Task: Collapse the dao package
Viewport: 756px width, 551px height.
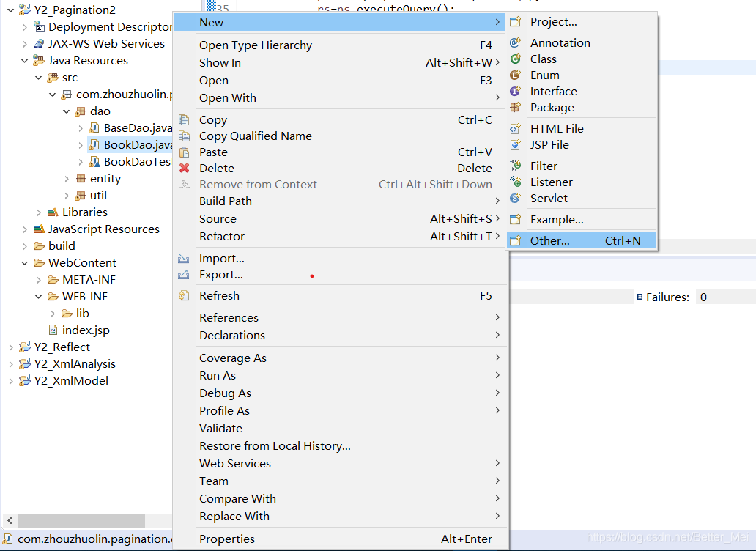Action: click(x=67, y=111)
